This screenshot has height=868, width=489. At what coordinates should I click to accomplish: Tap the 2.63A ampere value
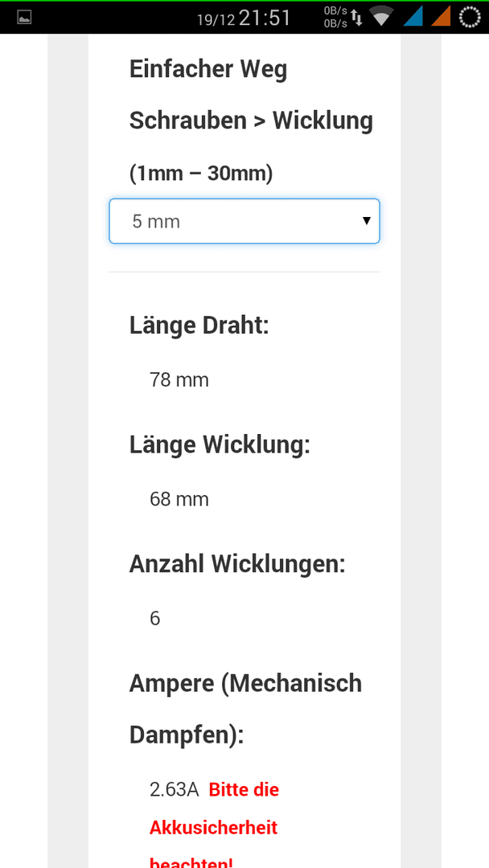click(x=174, y=789)
